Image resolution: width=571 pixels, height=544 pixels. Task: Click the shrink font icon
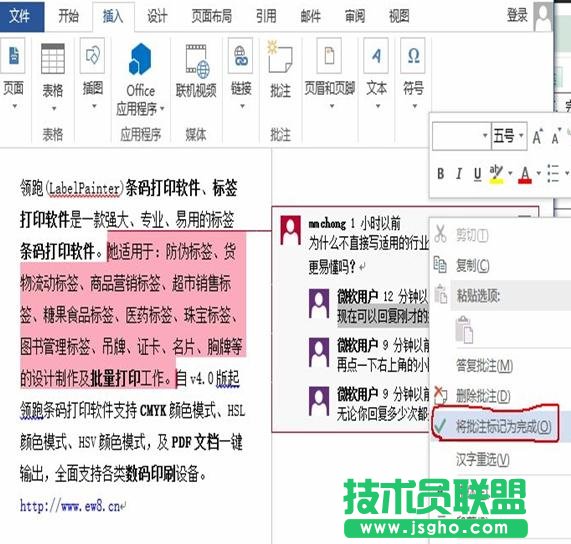(x=556, y=136)
